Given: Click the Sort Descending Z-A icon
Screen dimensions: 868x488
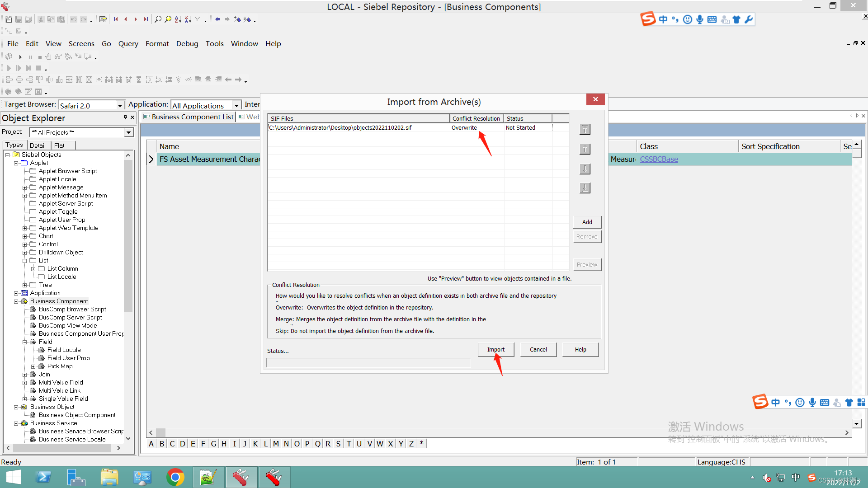Looking at the screenshot, I should point(188,19).
